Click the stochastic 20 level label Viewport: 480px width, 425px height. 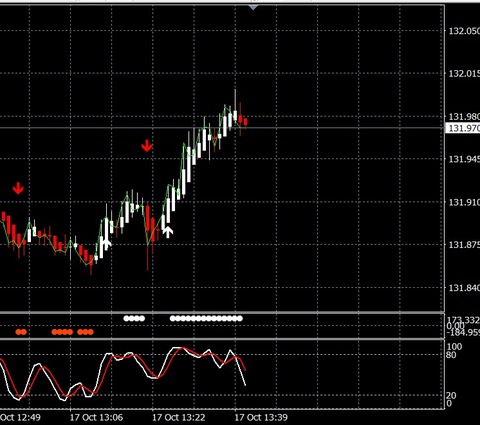(x=451, y=396)
